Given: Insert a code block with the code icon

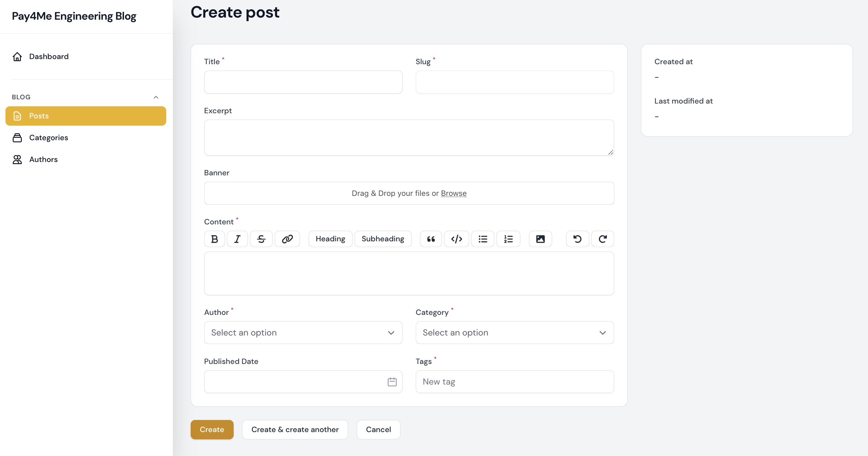Looking at the screenshot, I should coord(456,239).
